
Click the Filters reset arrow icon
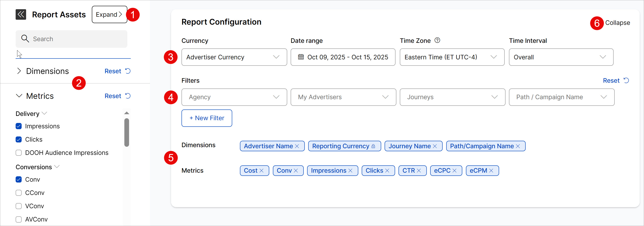tap(626, 80)
